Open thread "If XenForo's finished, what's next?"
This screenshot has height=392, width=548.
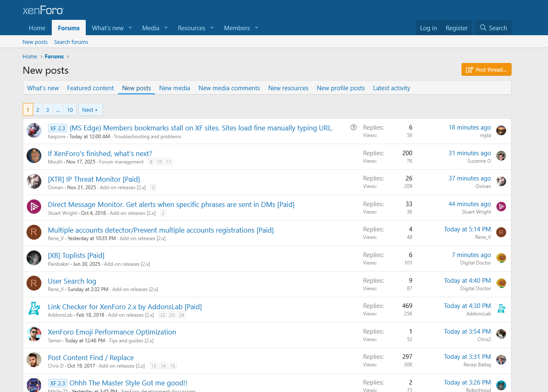tap(100, 154)
